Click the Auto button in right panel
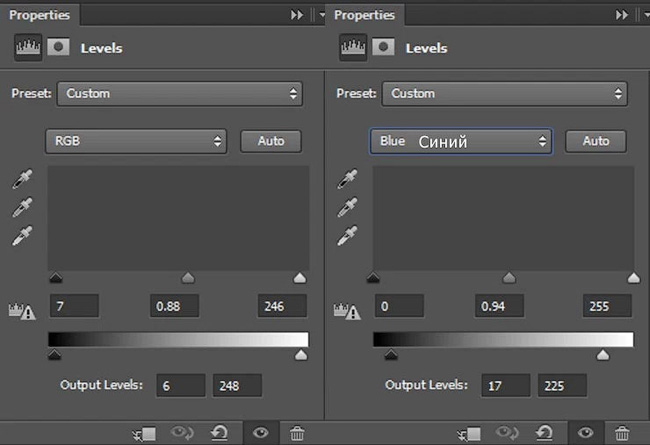 [596, 141]
